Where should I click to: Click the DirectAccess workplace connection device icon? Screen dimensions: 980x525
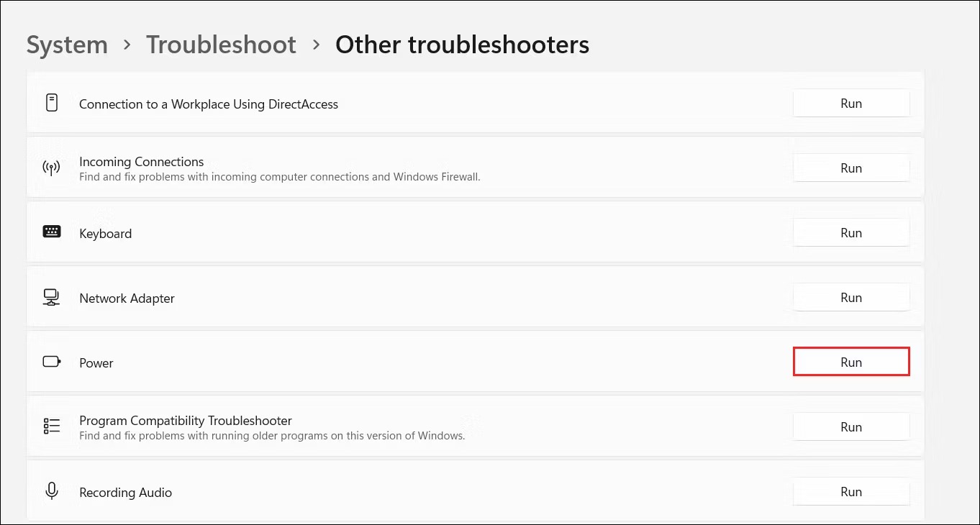[52, 103]
